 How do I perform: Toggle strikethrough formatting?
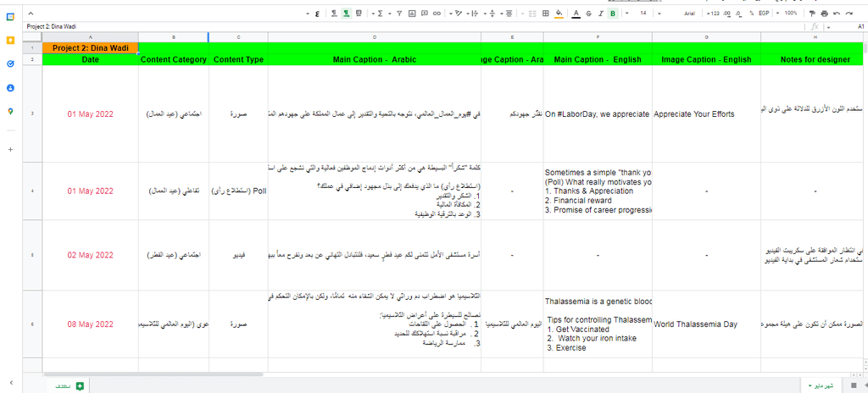coord(588,14)
